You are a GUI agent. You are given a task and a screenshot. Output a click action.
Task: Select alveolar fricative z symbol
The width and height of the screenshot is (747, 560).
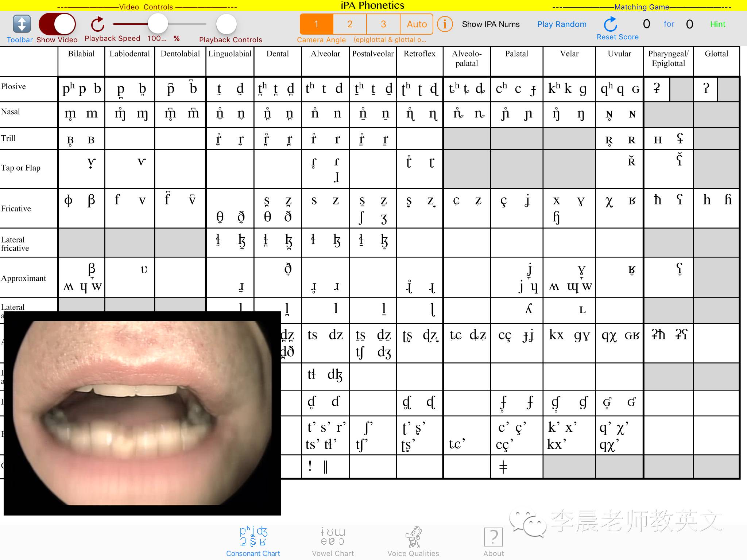pyautogui.click(x=336, y=201)
